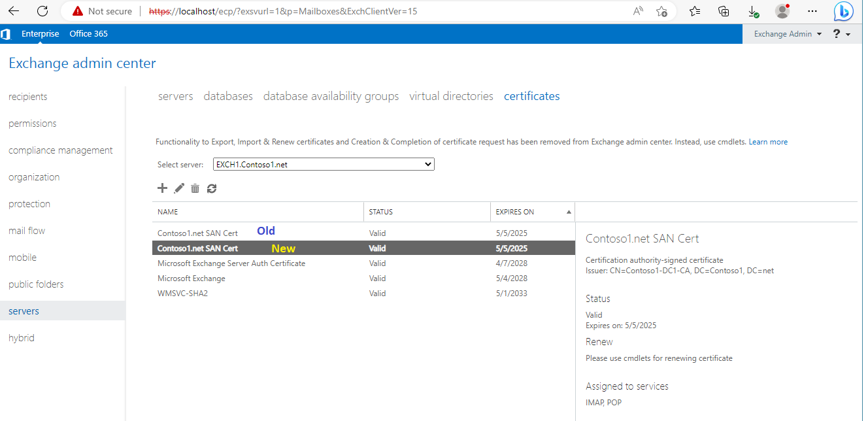Open Office 365 in top bar
This screenshot has width=868, height=421.
click(x=88, y=34)
